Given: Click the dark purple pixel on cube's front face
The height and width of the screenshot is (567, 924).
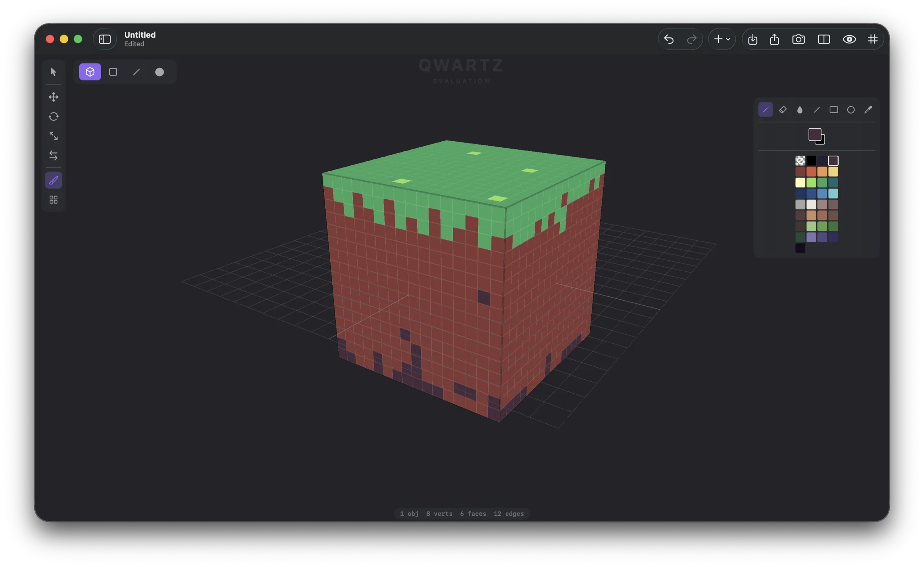Looking at the screenshot, I should (x=484, y=297).
